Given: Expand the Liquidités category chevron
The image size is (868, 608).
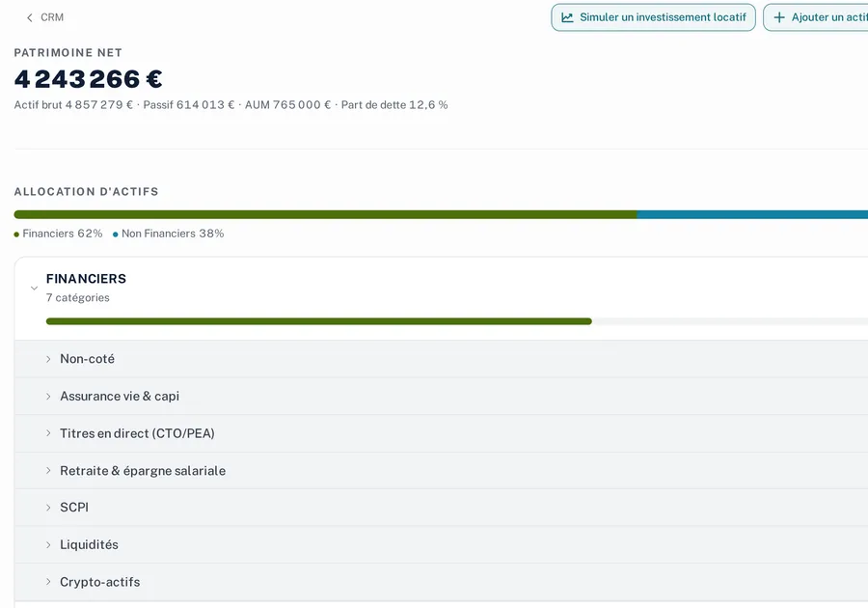Looking at the screenshot, I should click(48, 545).
